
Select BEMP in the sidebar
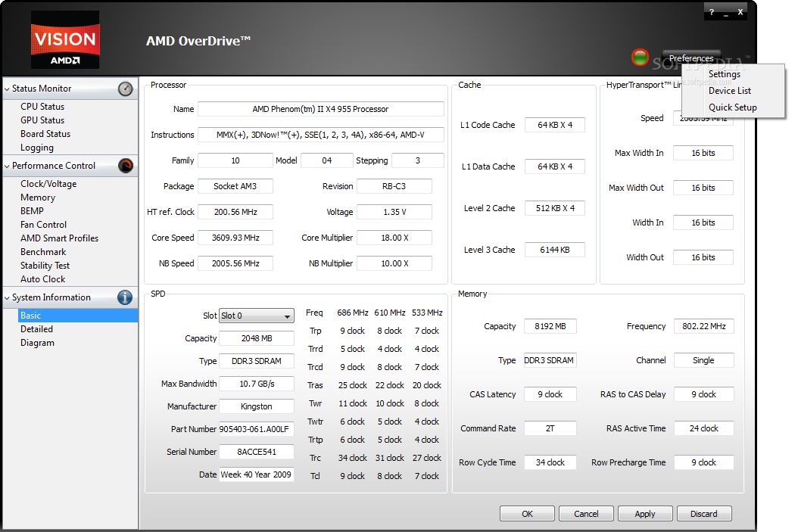[x=32, y=210]
